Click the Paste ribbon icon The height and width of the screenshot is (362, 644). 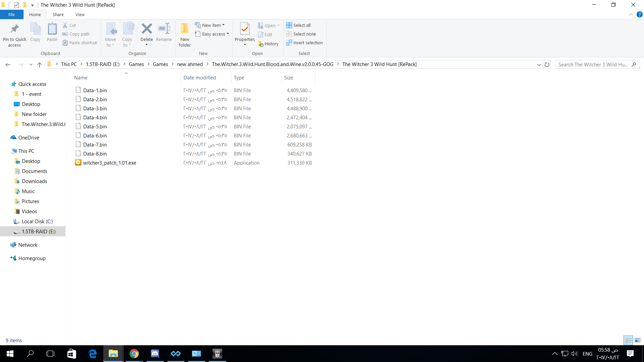point(52,29)
